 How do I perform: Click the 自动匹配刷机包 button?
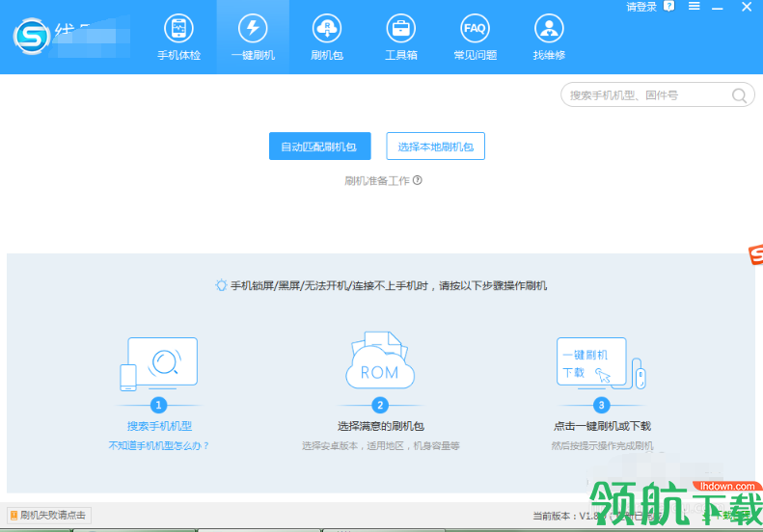pos(319,146)
